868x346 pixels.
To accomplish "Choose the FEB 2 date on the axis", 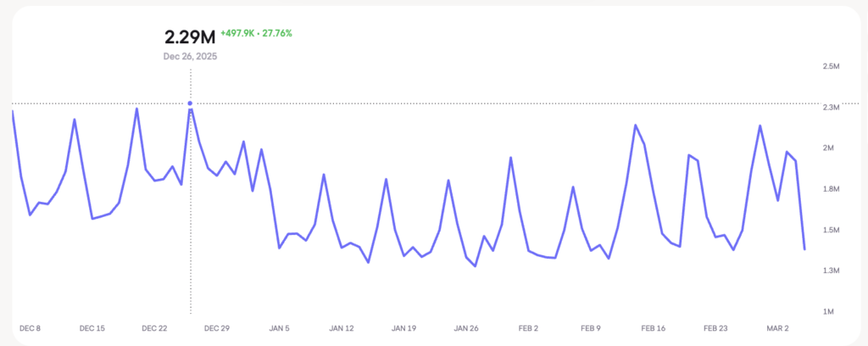I will tap(529, 328).
